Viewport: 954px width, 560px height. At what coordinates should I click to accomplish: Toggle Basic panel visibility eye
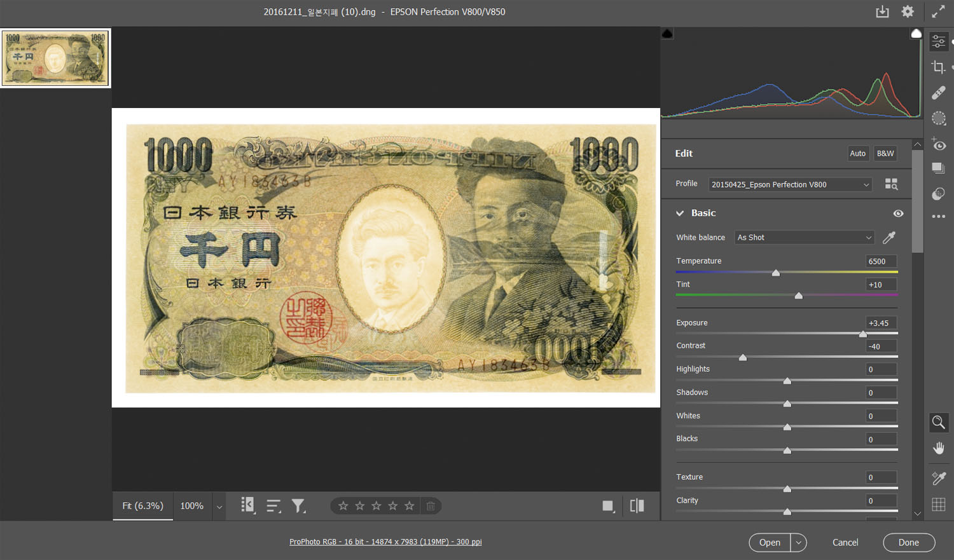coord(898,214)
